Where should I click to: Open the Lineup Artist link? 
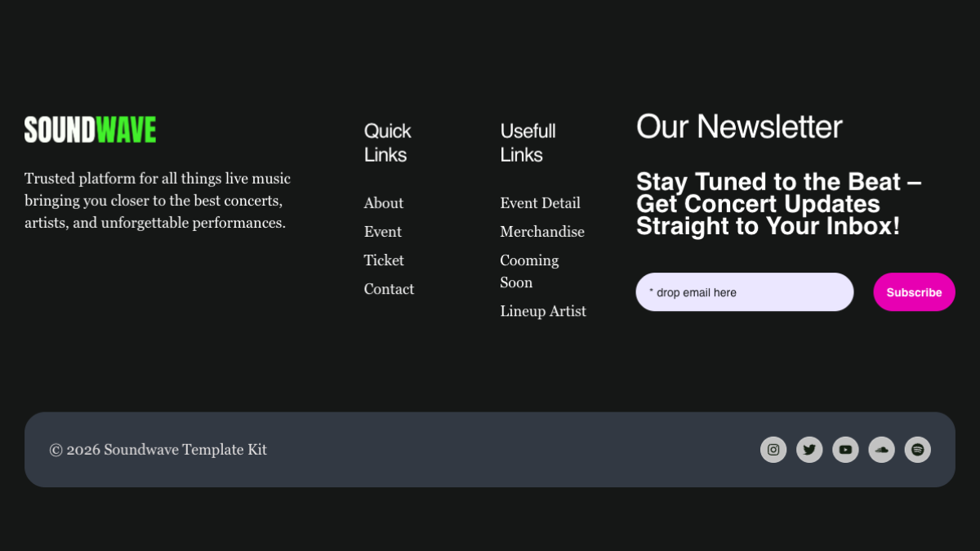tap(543, 311)
